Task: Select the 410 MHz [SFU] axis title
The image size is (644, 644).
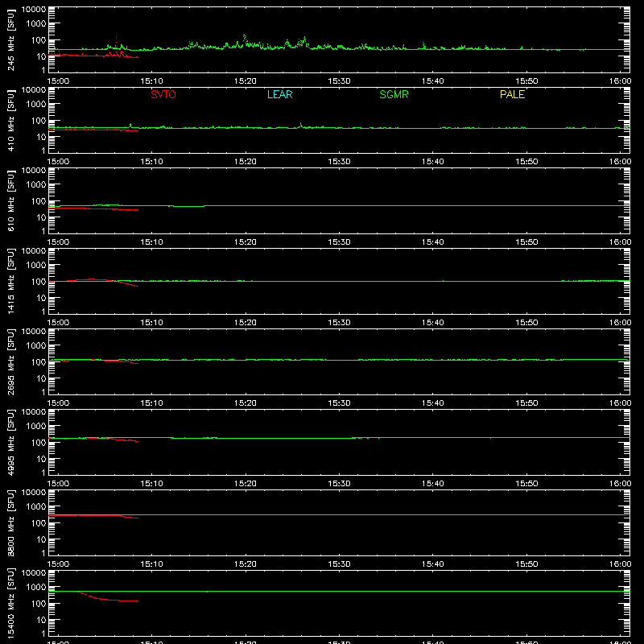Action: [10, 120]
